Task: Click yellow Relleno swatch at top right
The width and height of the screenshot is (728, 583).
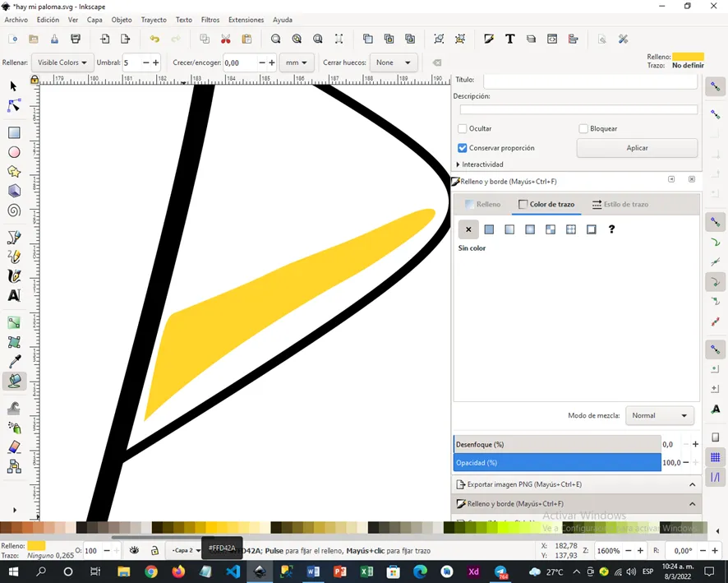Action: [688, 57]
